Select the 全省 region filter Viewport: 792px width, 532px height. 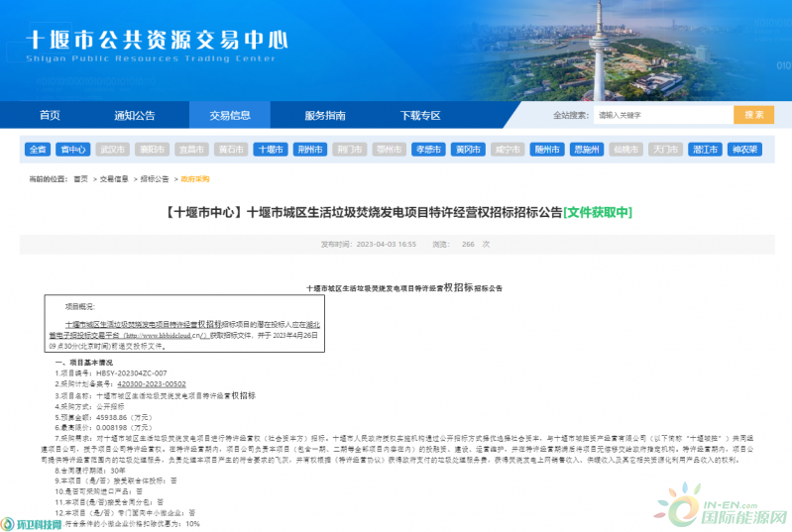(x=37, y=150)
